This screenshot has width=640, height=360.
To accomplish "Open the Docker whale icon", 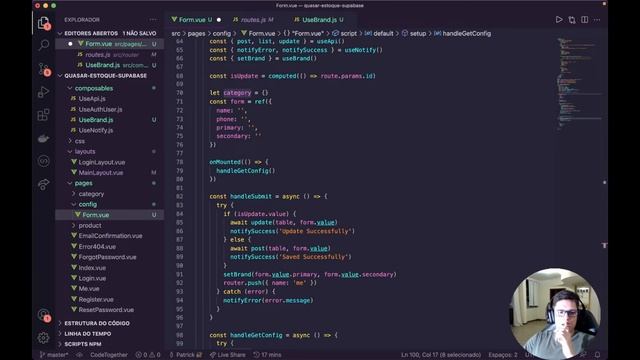I will point(43,139).
